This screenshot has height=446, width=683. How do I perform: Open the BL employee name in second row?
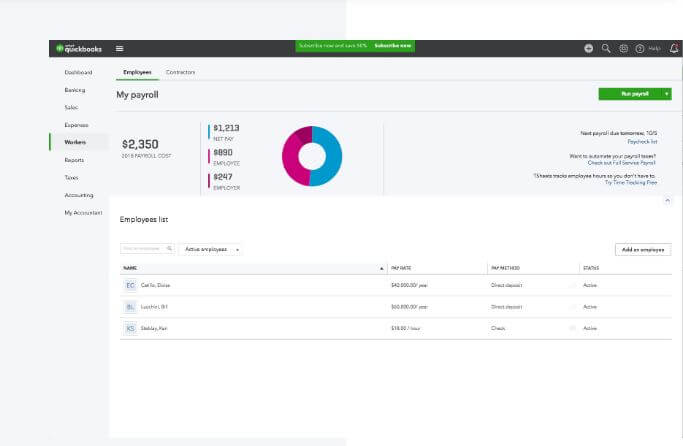(x=154, y=307)
